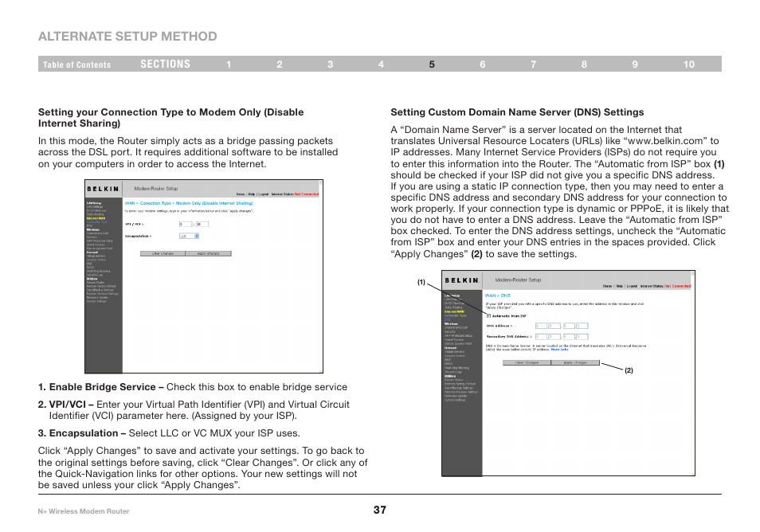Click Clear Changes in DNS screenshot

527,362
